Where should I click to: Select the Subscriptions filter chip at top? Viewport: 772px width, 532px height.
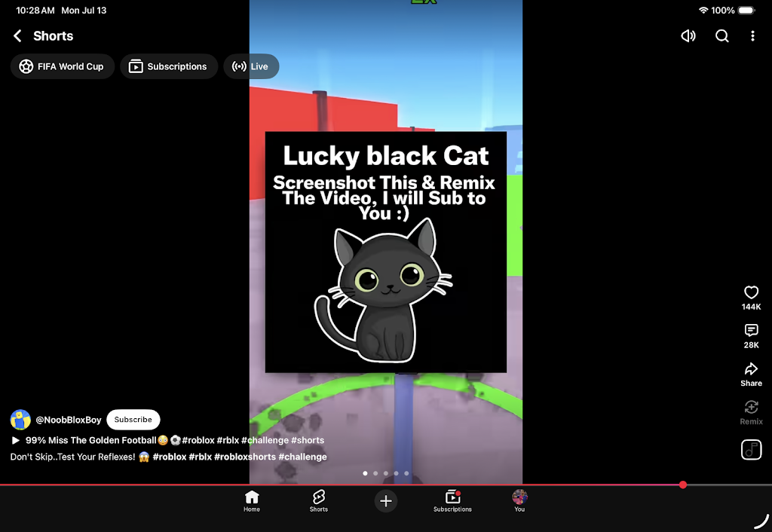(x=169, y=66)
